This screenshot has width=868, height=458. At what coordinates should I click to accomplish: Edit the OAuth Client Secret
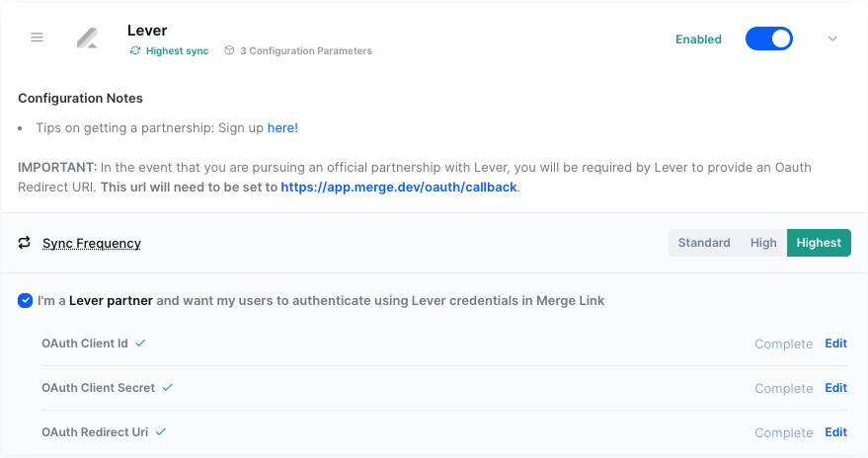[x=835, y=388]
